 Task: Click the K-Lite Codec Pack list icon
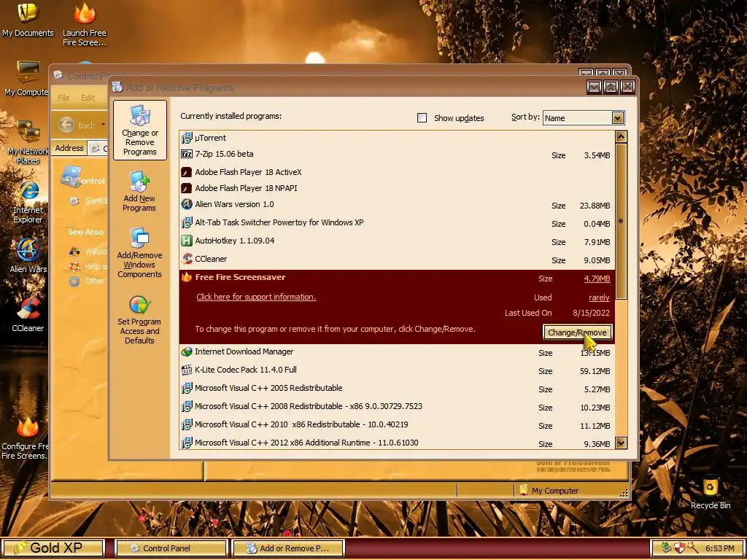[x=186, y=370]
